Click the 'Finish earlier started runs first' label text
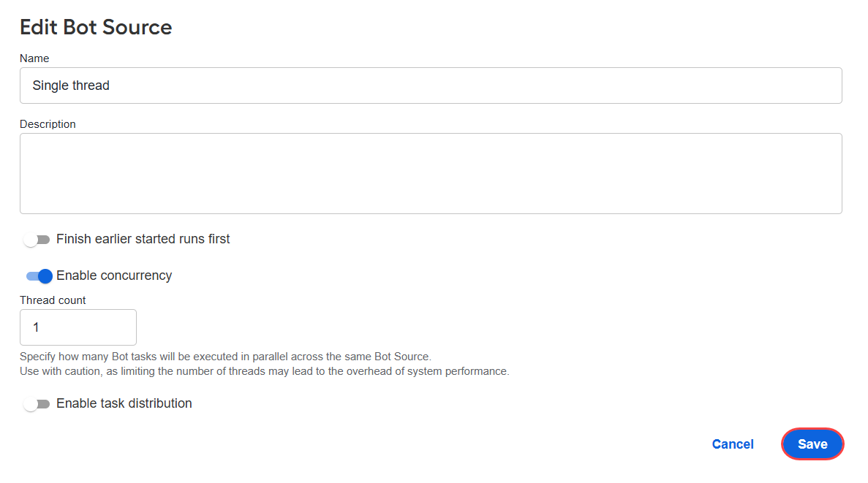Image resolution: width=868 pixels, height=483 pixels. (143, 239)
